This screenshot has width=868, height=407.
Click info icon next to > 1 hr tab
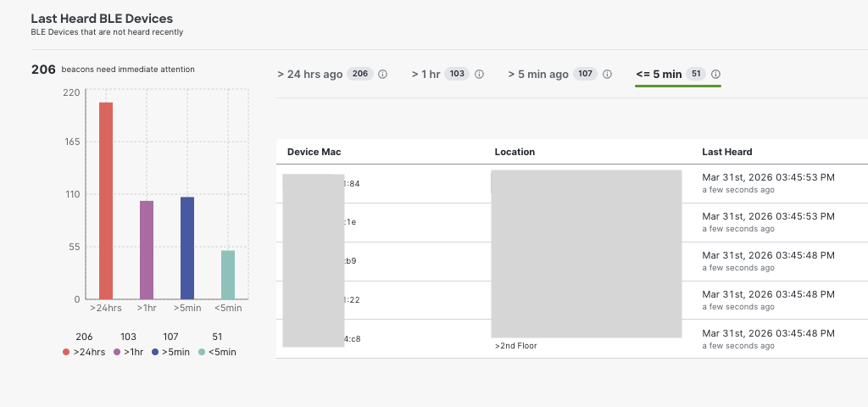[479, 75]
